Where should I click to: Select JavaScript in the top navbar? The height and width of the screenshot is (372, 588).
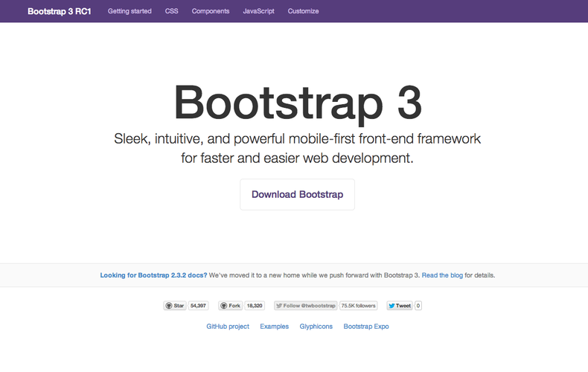(258, 11)
